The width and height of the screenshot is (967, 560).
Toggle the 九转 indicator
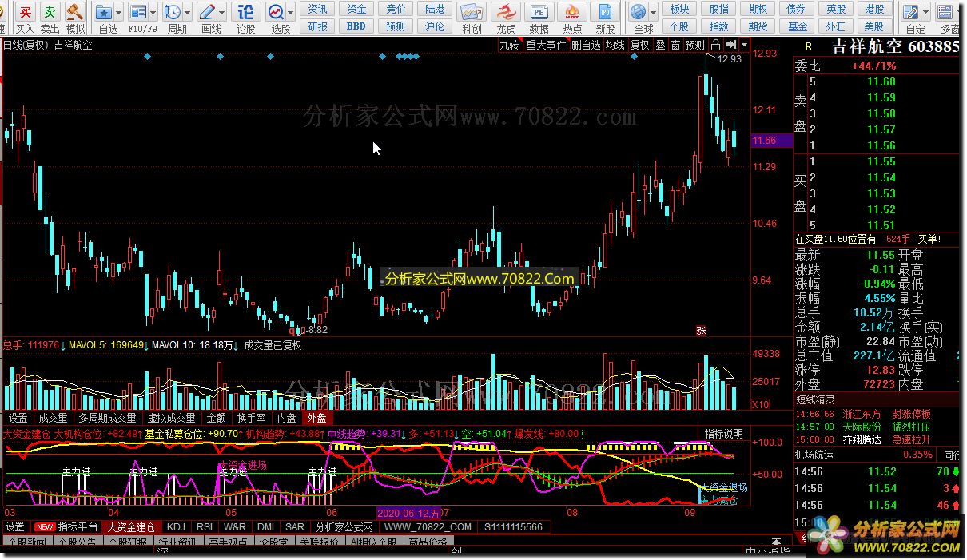click(509, 45)
